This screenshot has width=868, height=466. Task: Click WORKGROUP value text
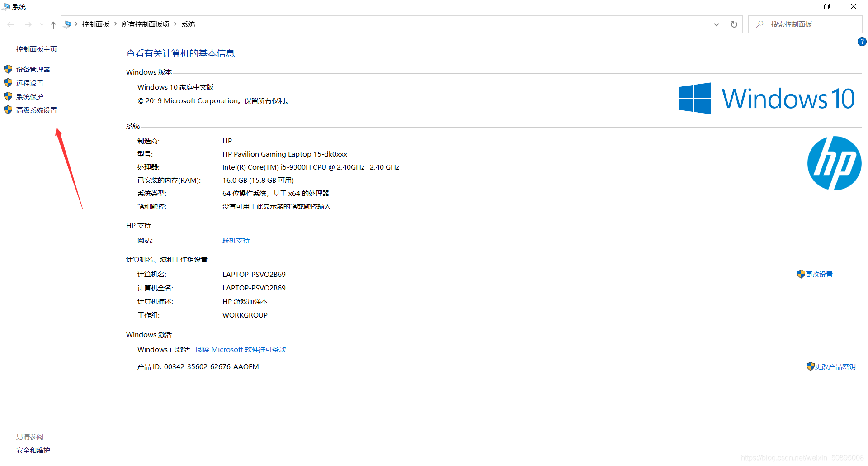point(245,315)
